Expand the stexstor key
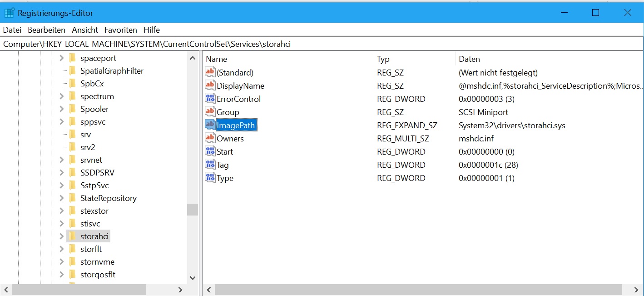This screenshot has height=296, width=644. [62, 211]
